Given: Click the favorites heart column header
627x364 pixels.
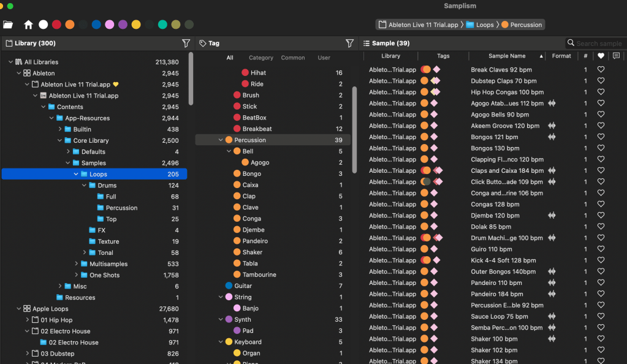Looking at the screenshot, I should pyautogui.click(x=601, y=56).
